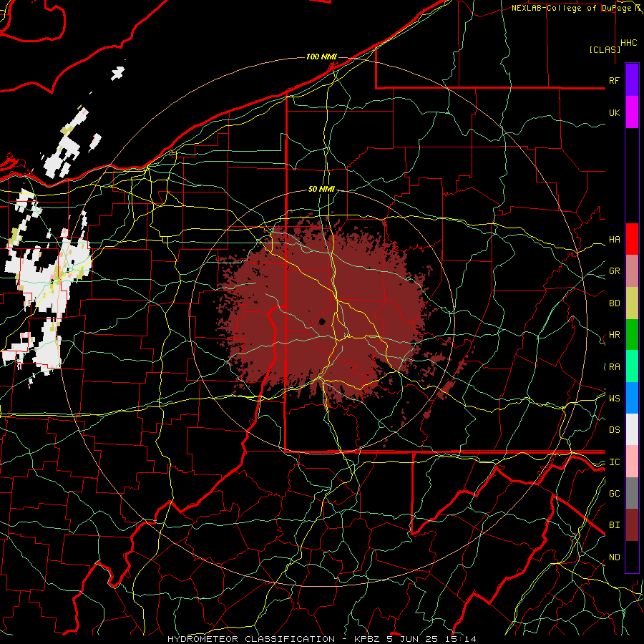Click the magenta UK legend color swatch
Screen dimensions: 644x644
coord(632,112)
